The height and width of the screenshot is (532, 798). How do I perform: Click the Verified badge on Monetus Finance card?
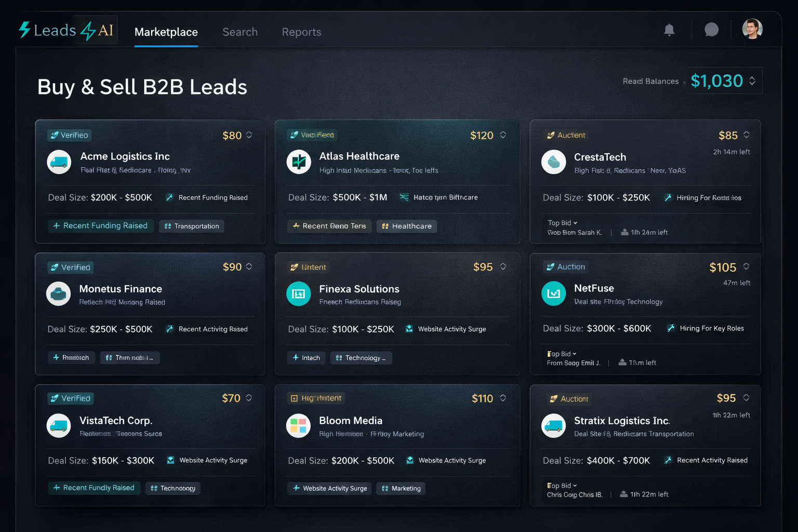coord(71,267)
